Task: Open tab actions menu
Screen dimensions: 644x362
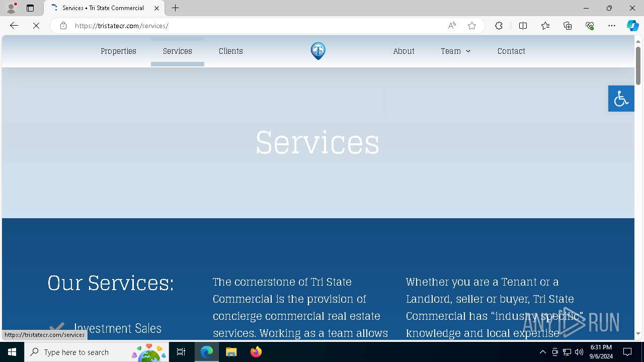Action: [30, 8]
